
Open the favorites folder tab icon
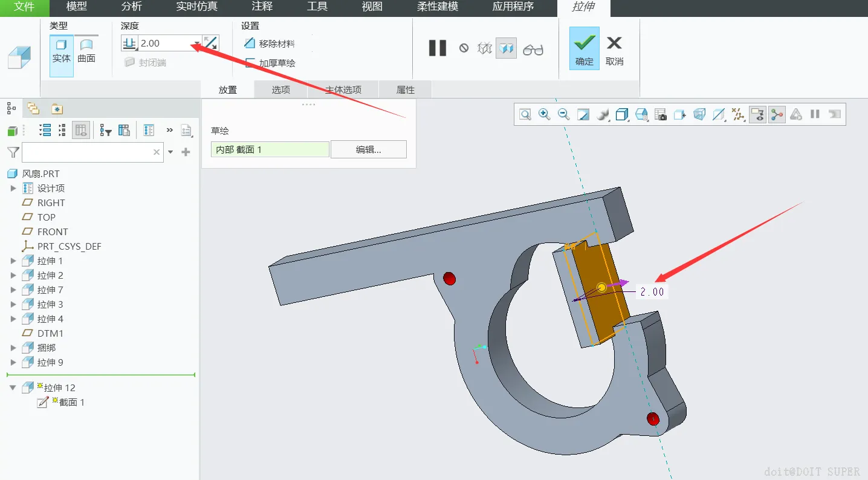click(x=56, y=108)
